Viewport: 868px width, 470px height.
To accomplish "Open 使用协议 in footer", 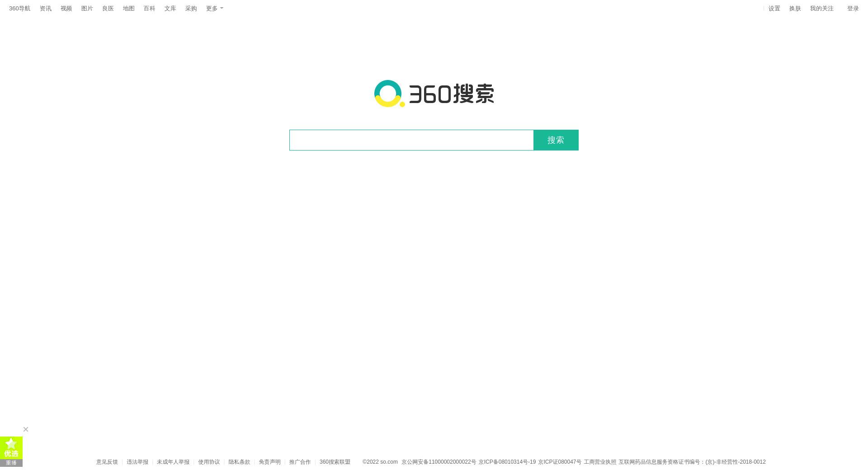I will tap(209, 462).
